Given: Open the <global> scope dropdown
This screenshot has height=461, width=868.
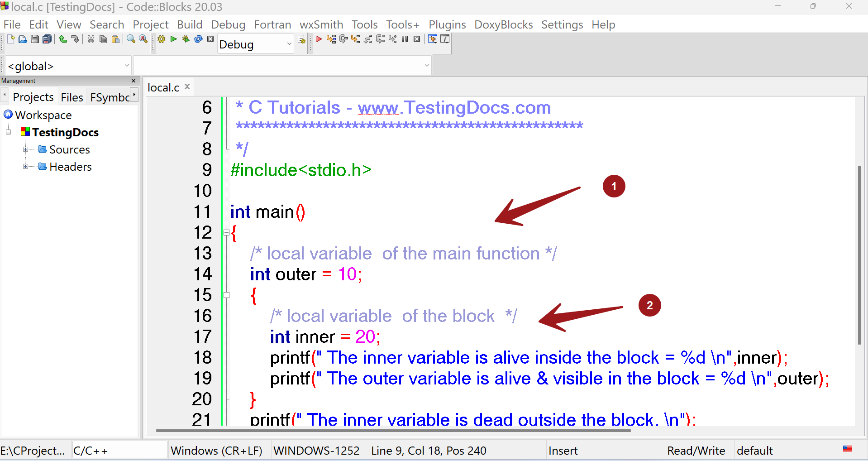Looking at the screenshot, I should pos(68,66).
